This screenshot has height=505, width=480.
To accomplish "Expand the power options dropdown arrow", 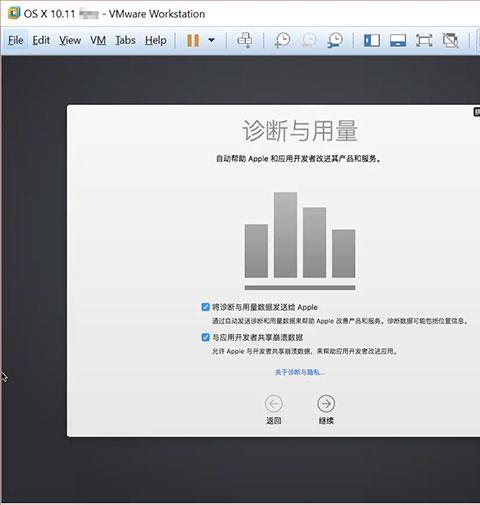I will pos(211,40).
